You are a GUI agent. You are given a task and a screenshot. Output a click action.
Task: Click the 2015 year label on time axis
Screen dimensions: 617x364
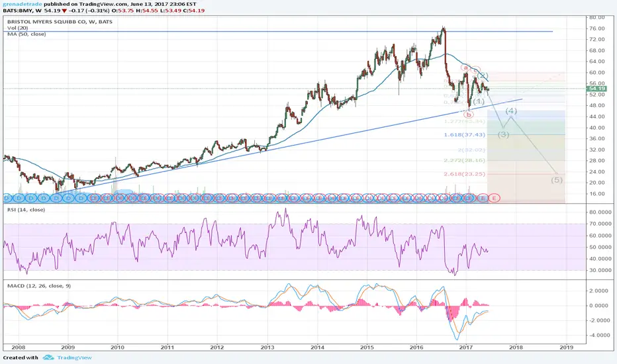pos(367,347)
